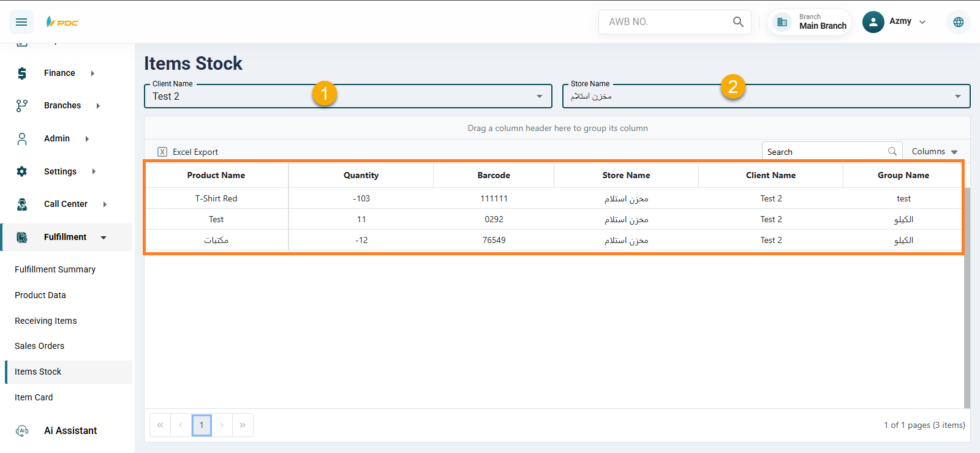This screenshot has height=453, width=980.
Task: Open Product Data page
Action: (x=40, y=295)
